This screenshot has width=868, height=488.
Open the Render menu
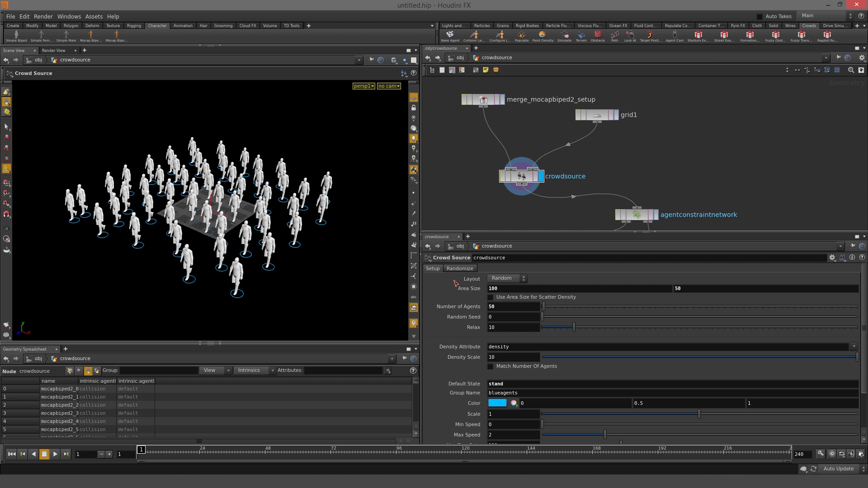pos(43,16)
